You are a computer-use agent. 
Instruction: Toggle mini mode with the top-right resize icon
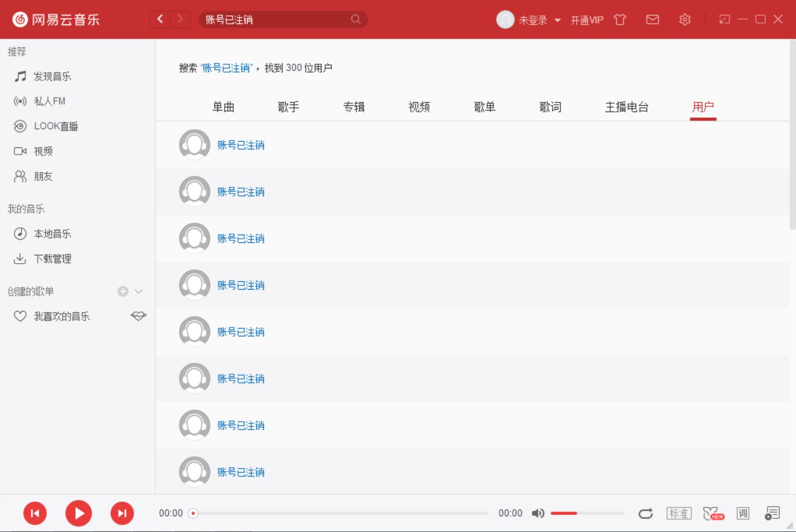(x=724, y=19)
